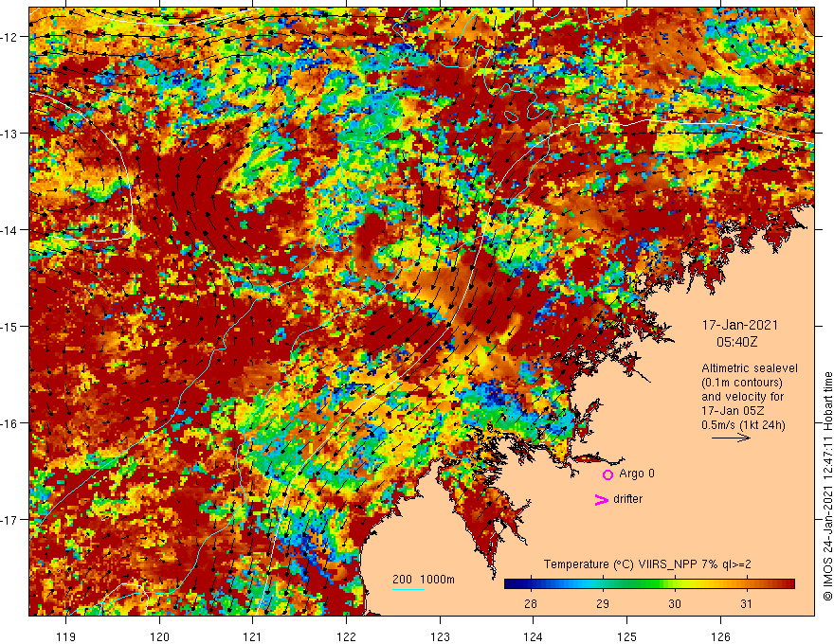Screen dimensions: 834x644
Task: Click the 'drifter' legend label
Action: 627,499
